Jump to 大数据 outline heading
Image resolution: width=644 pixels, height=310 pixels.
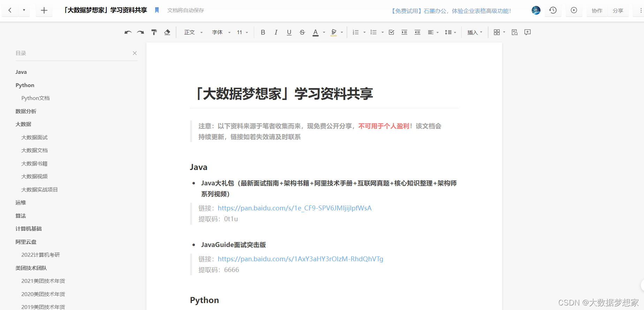[x=23, y=124]
